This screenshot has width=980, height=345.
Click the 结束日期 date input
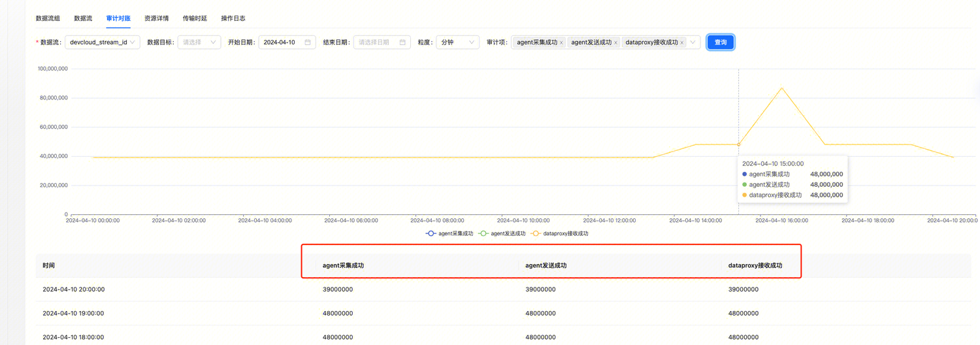coord(378,42)
